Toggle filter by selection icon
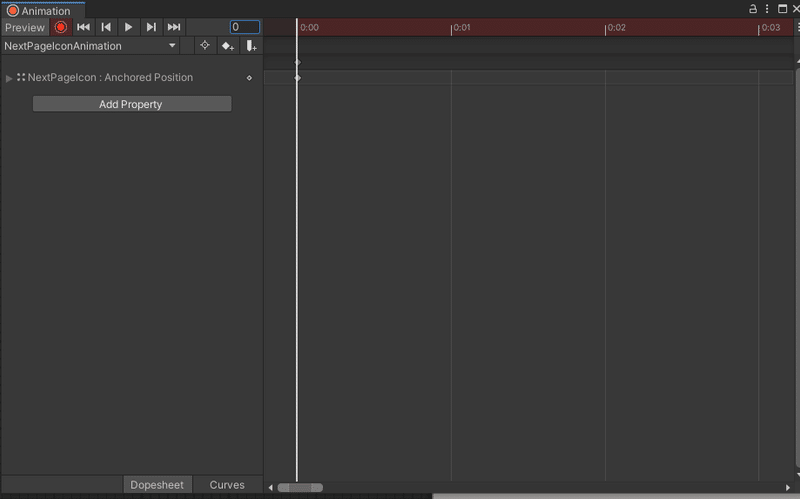This screenshot has width=800, height=499. (205, 45)
